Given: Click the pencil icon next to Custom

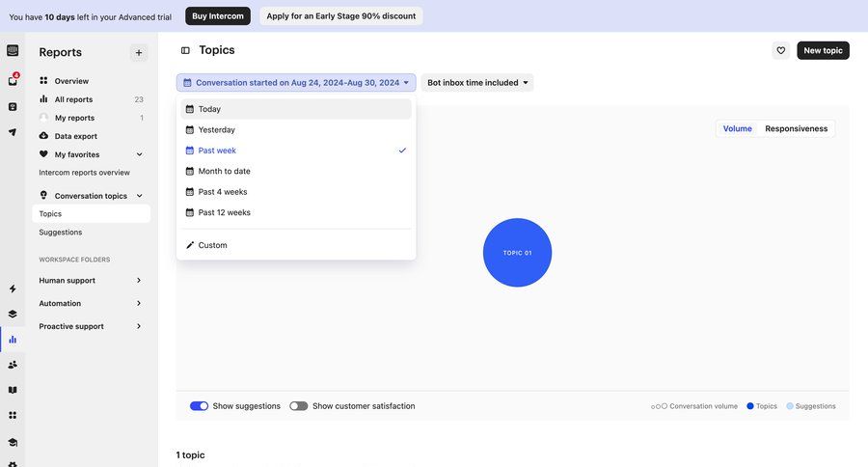Looking at the screenshot, I should click(x=190, y=245).
